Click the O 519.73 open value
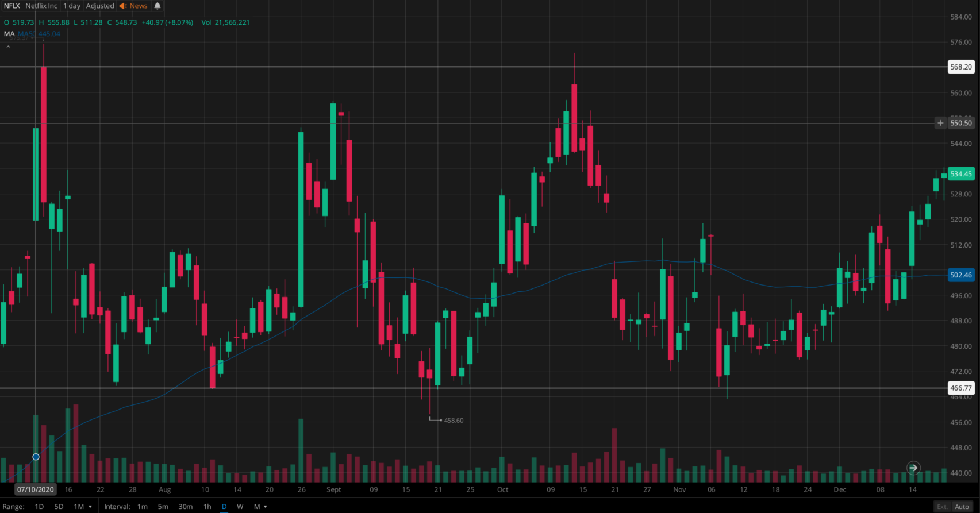The width and height of the screenshot is (980, 513). (x=19, y=22)
